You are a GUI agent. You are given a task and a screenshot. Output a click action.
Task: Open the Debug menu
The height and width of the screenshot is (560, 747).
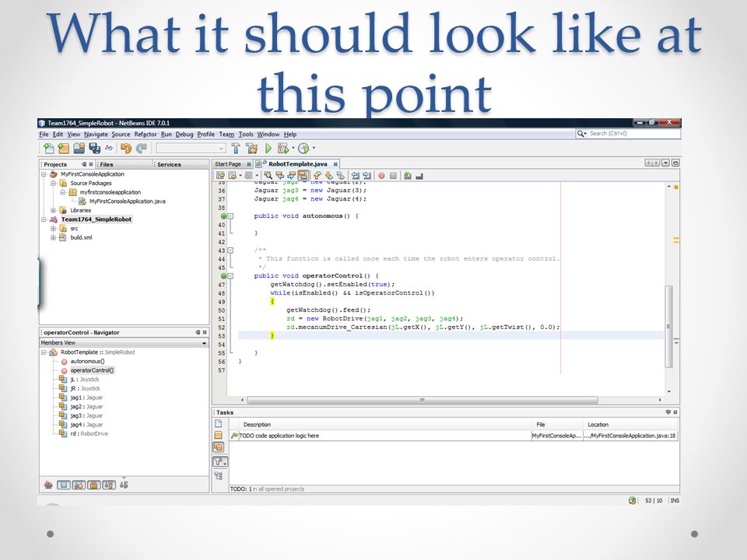[184, 135]
